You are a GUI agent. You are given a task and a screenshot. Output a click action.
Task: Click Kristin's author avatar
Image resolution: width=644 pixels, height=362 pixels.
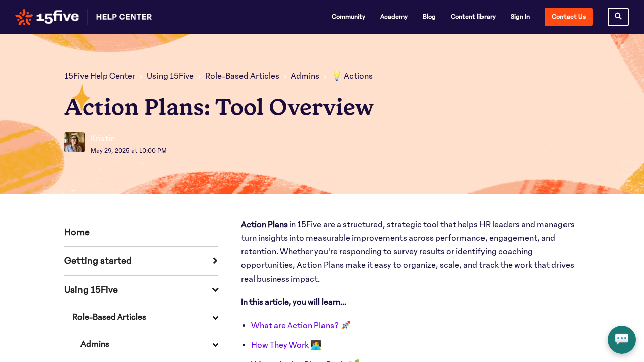pos(74,142)
